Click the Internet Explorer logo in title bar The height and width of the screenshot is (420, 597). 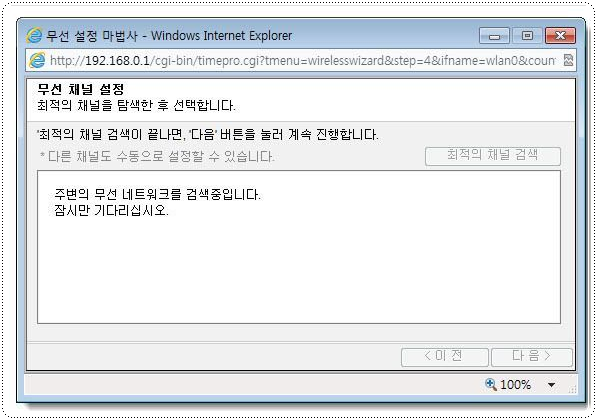point(34,35)
